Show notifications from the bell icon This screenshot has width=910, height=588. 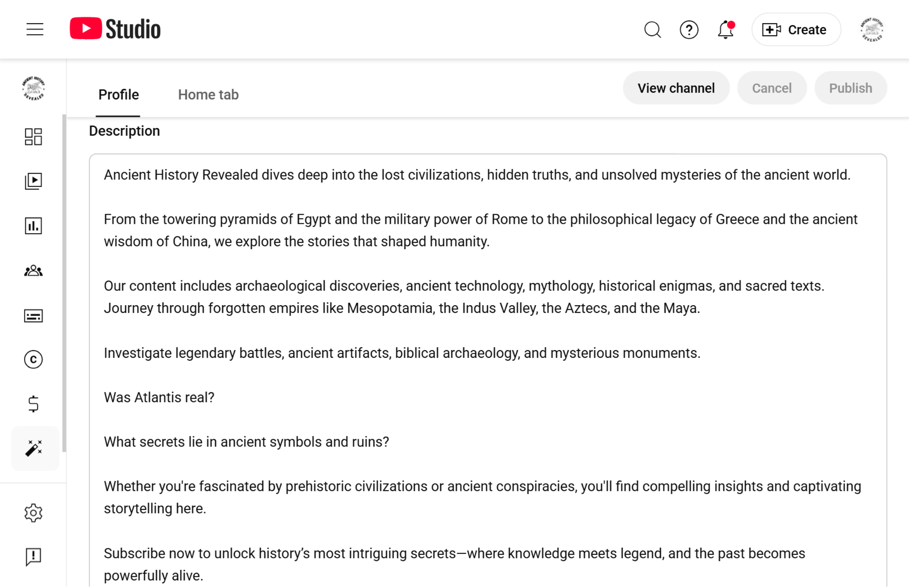tap(725, 30)
